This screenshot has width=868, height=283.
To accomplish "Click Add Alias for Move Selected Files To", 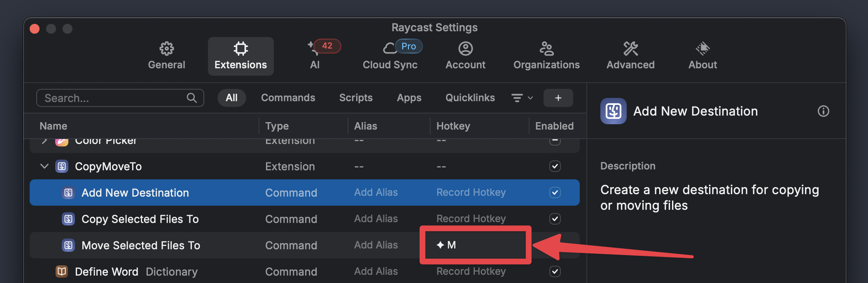I will point(376,245).
